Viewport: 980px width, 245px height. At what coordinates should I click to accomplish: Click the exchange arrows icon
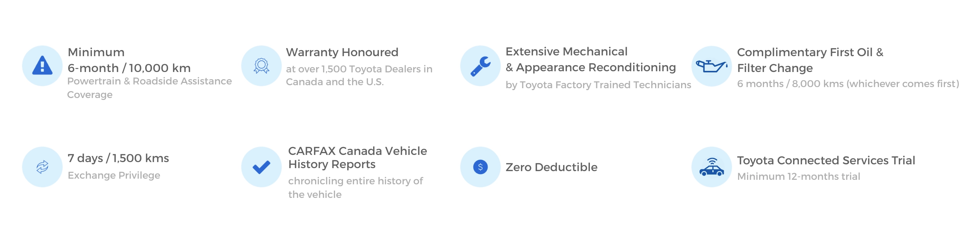(42, 167)
